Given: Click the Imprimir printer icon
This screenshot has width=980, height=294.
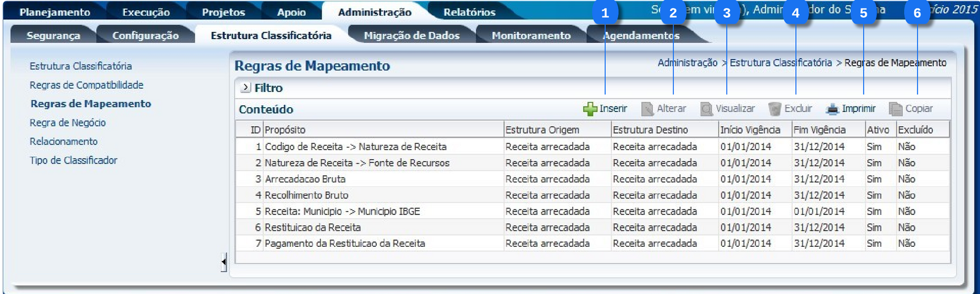Looking at the screenshot, I should click(x=832, y=109).
